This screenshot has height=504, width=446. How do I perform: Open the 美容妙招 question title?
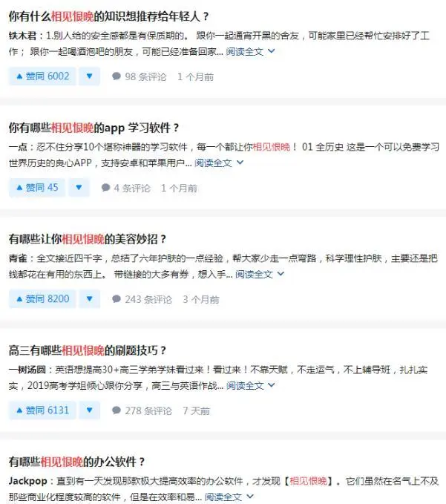click(88, 239)
